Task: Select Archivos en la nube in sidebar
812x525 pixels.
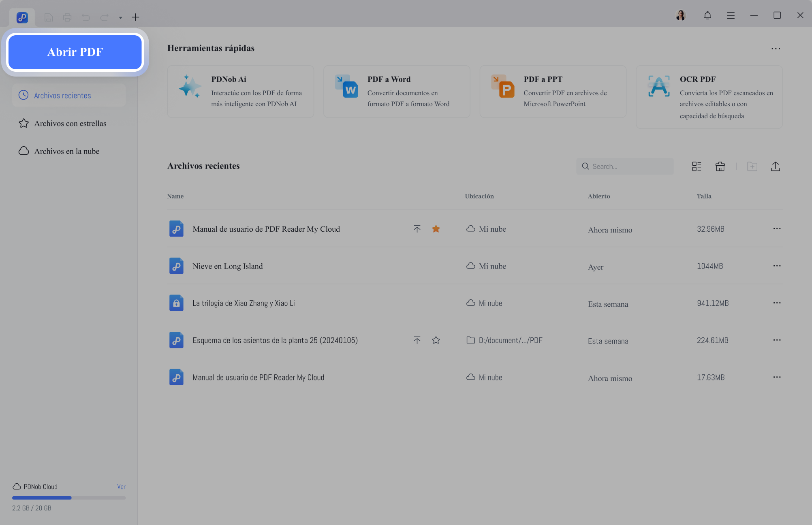Action: (x=69, y=151)
